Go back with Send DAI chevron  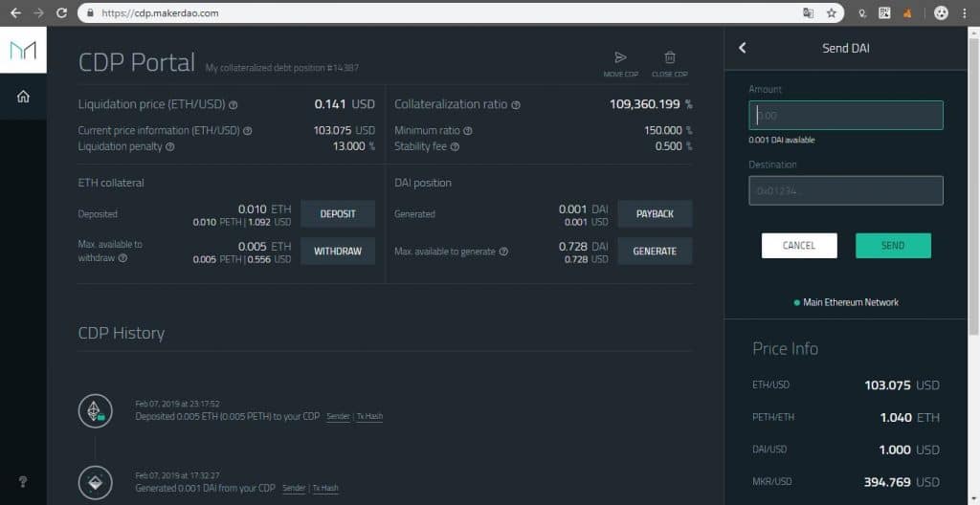[x=743, y=48]
